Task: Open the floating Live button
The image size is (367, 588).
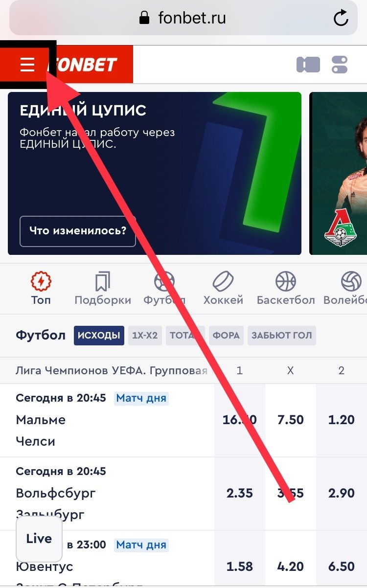Action: (39, 539)
